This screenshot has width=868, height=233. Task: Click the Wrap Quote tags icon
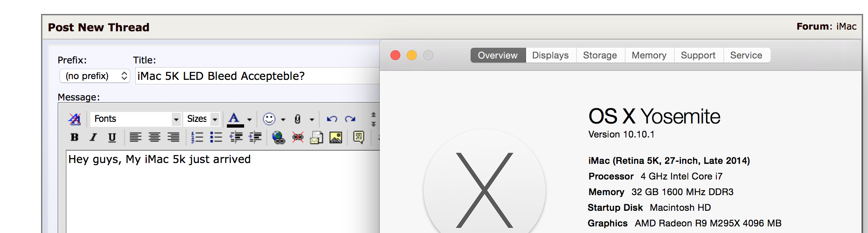tap(358, 137)
